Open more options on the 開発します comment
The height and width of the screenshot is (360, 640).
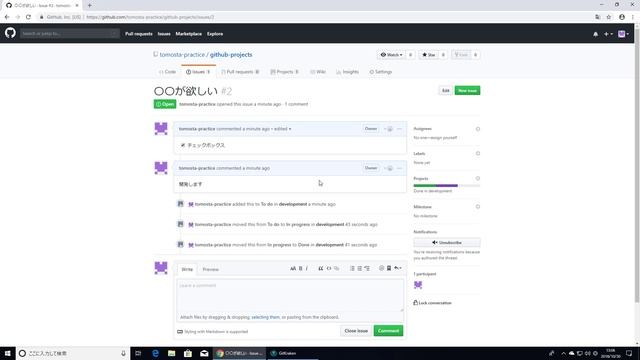[x=400, y=168]
